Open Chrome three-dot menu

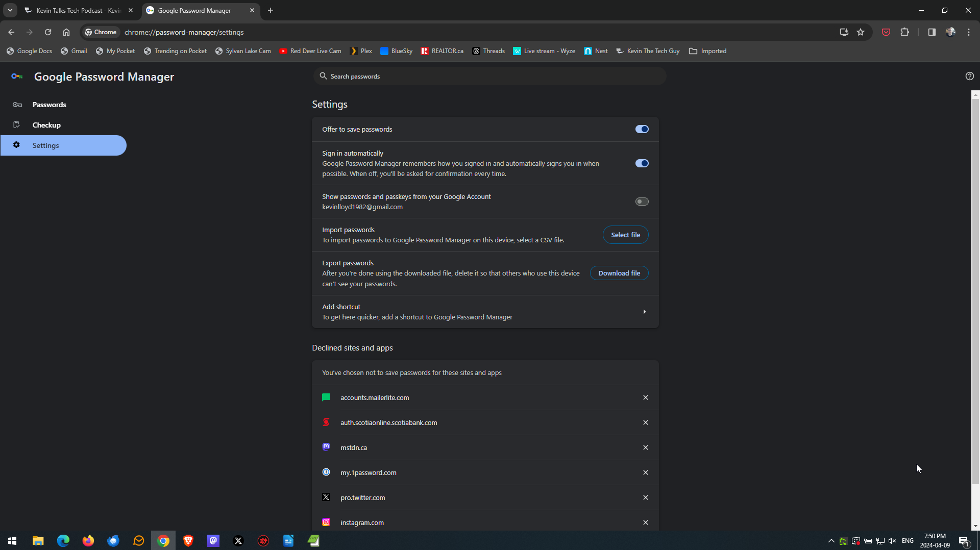point(969,32)
